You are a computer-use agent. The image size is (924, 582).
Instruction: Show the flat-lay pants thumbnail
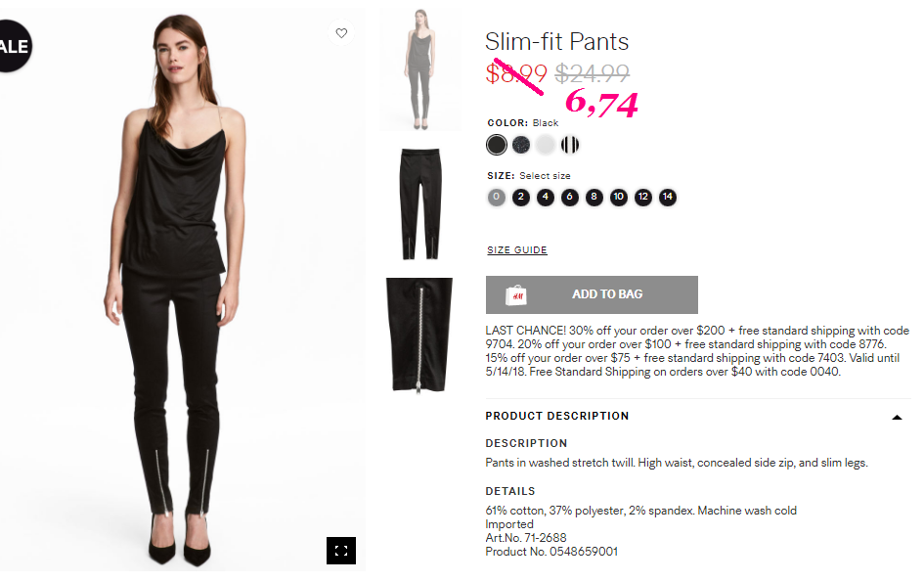tap(419, 203)
